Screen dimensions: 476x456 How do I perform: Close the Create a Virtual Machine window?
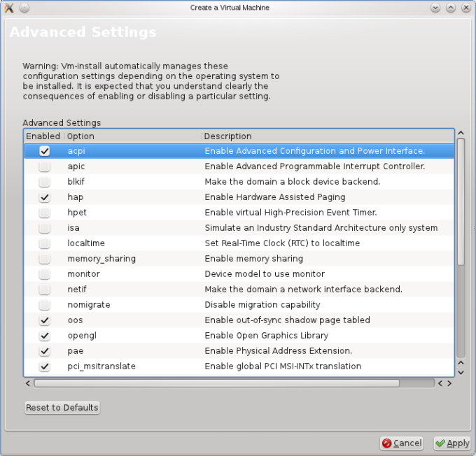pyautogui.click(x=466, y=8)
